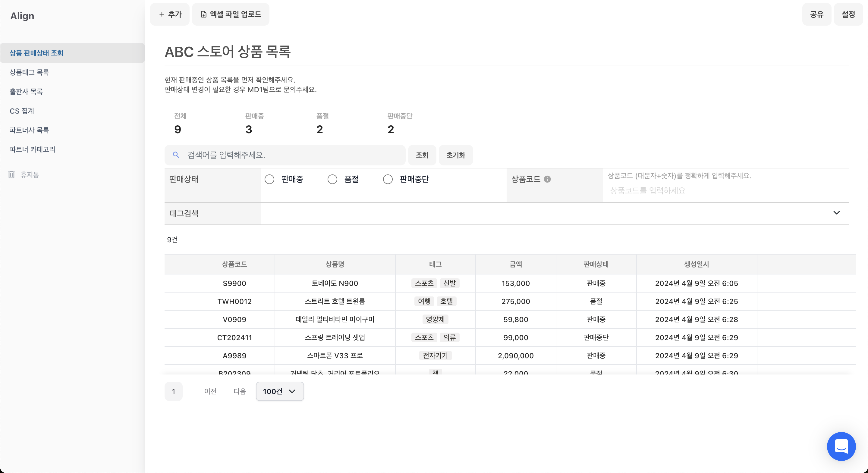Filter by the 전체 count 9
This screenshot has height=473, width=868.
tap(180, 124)
